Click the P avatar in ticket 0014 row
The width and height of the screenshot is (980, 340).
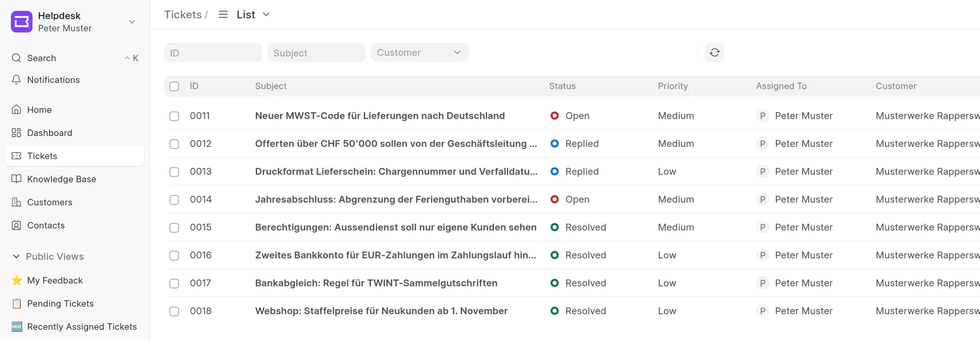click(x=763, y=199)
